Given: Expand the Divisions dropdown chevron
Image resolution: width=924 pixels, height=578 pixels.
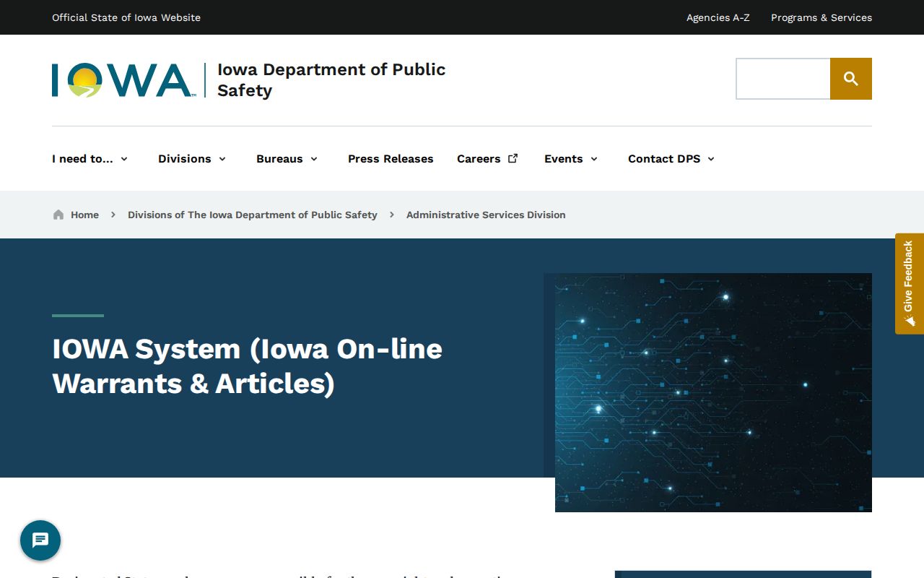Looking at the screenshot, I should click(x=222, y=159).
